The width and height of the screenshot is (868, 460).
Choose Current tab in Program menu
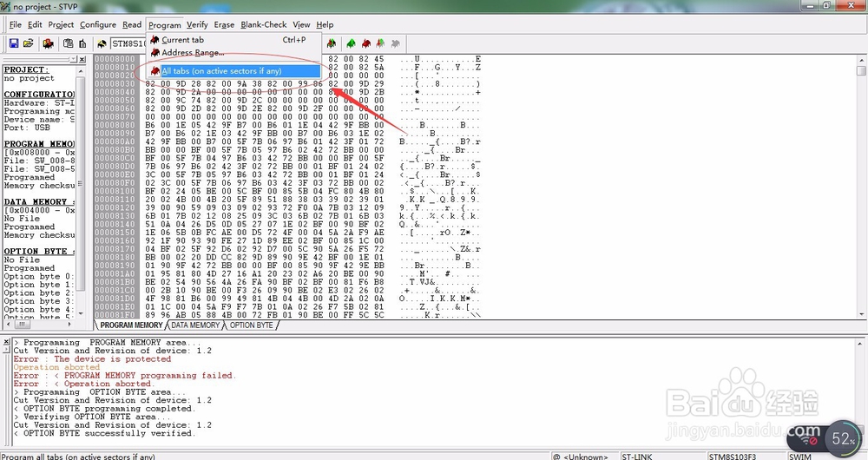point(234,40)
